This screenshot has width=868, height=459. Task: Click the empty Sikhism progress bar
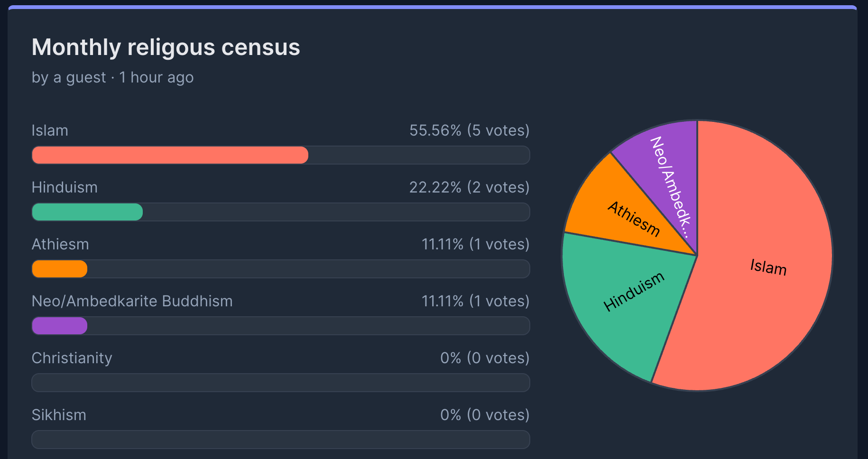click(280, 440)
